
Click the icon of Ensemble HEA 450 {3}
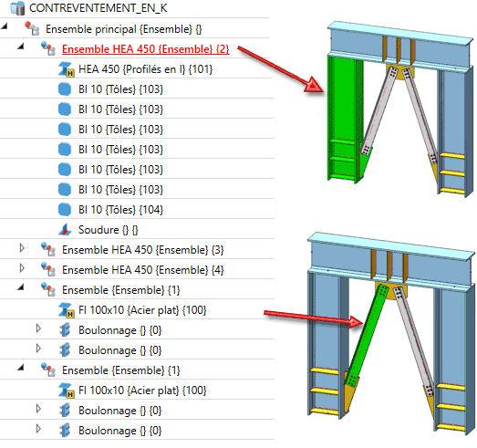pyautogui.click(x=48, y=249)
